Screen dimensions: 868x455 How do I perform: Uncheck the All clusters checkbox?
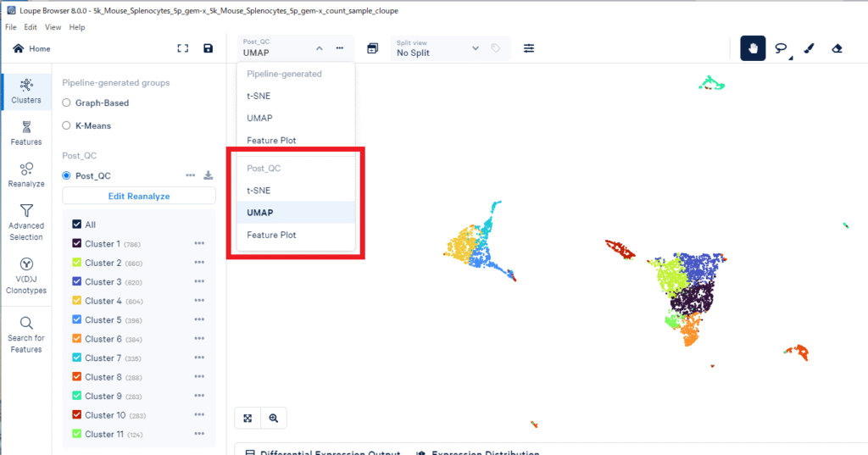(77, 225)
